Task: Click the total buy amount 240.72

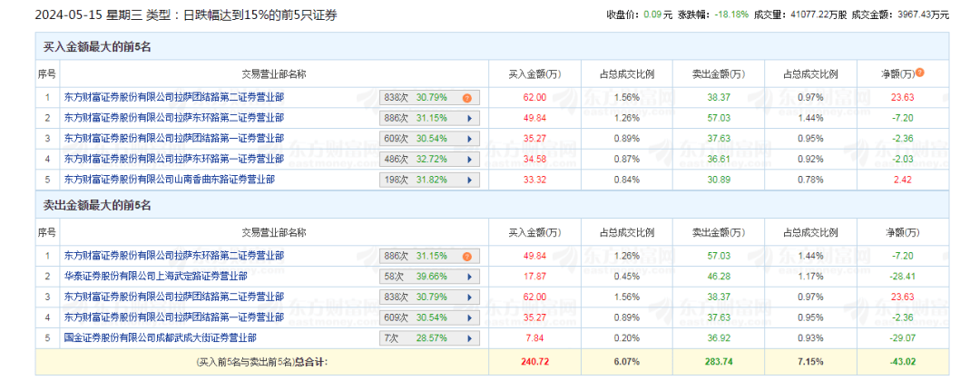Action: [535, 361]
